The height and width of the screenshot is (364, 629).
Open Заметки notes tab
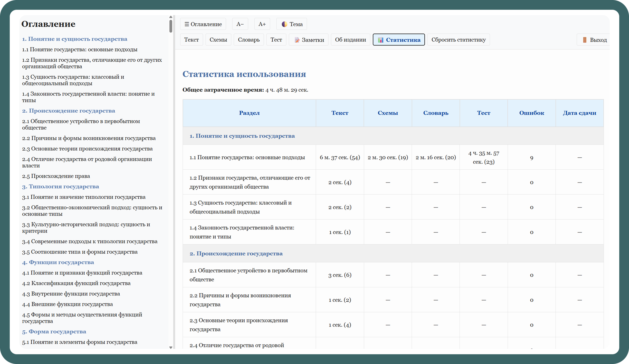tap(308, 40)
